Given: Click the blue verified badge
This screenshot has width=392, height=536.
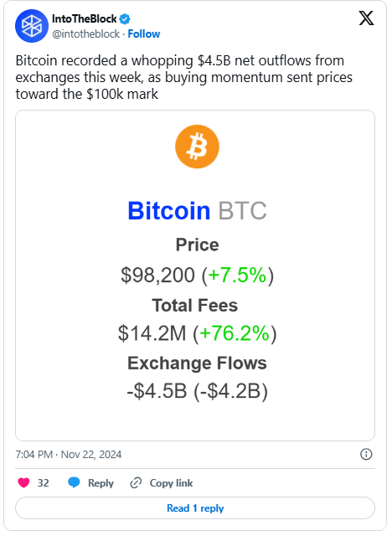Looking at the screenshot, I should click(x=125, y=19).
